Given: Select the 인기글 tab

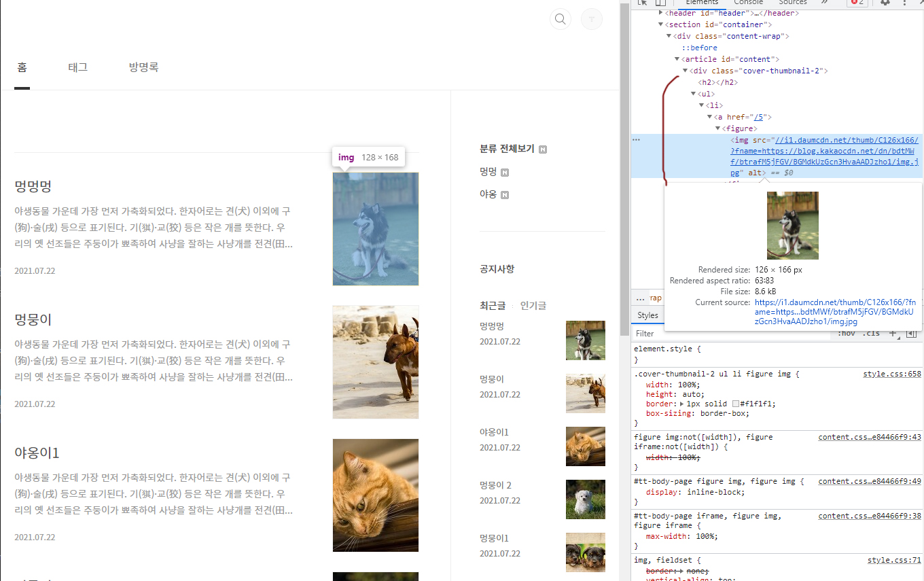Looking at the screenshot, I should pos(533,306).
